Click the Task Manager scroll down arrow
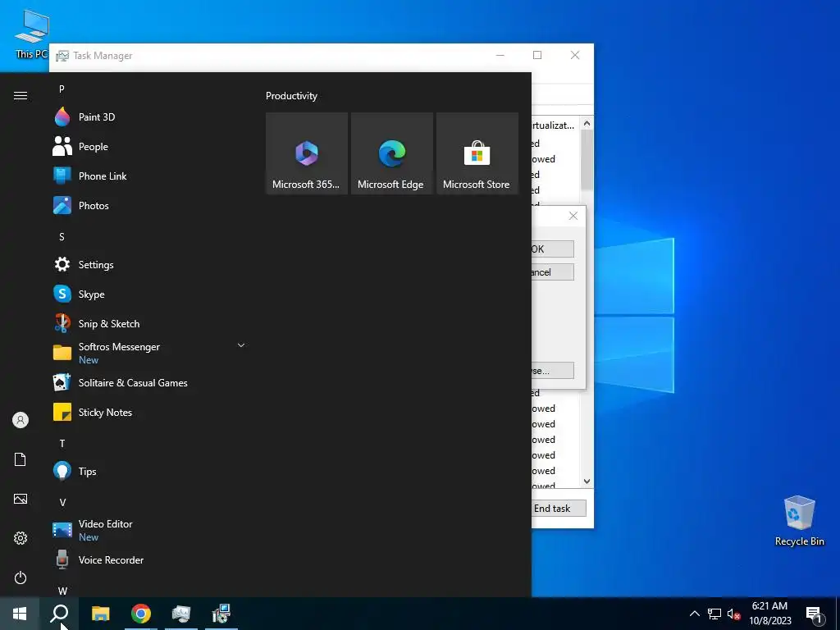Viewport: 840px width, 630px height. click(587, 481)
